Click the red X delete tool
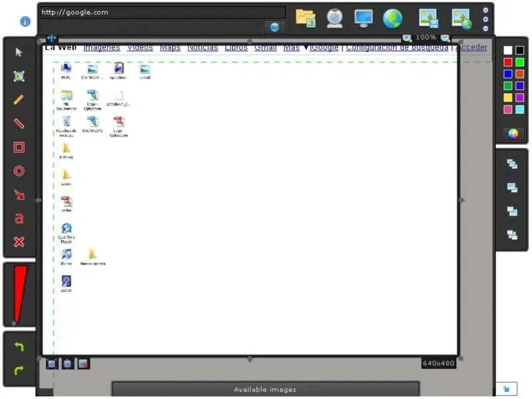This screenshot has width=532, height=399. [x=19, y=242]
